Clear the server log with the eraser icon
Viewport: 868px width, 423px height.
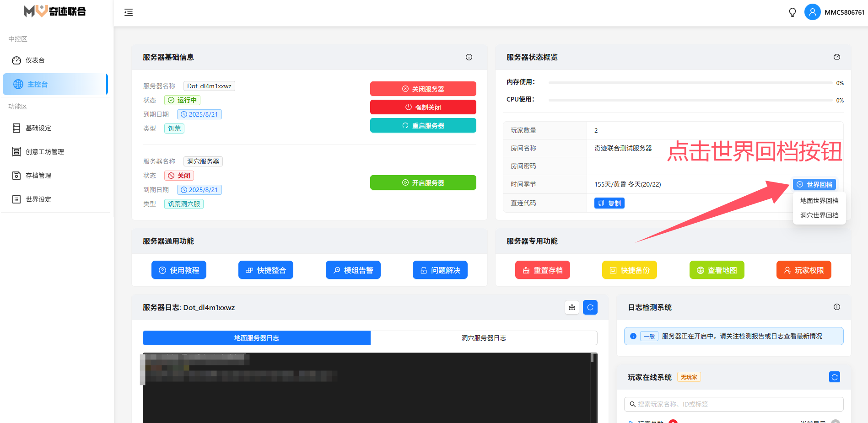[572, 307]
